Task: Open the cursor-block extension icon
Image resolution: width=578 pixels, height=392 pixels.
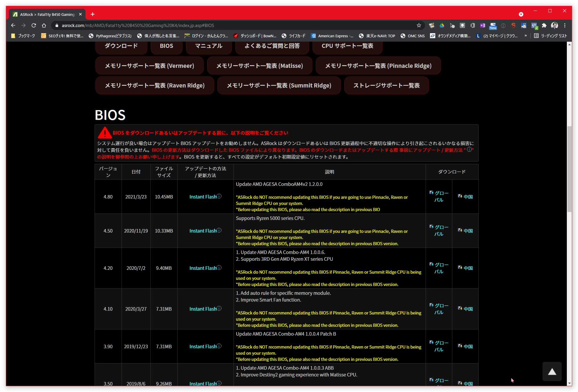Action: click(x=452, y=26)
